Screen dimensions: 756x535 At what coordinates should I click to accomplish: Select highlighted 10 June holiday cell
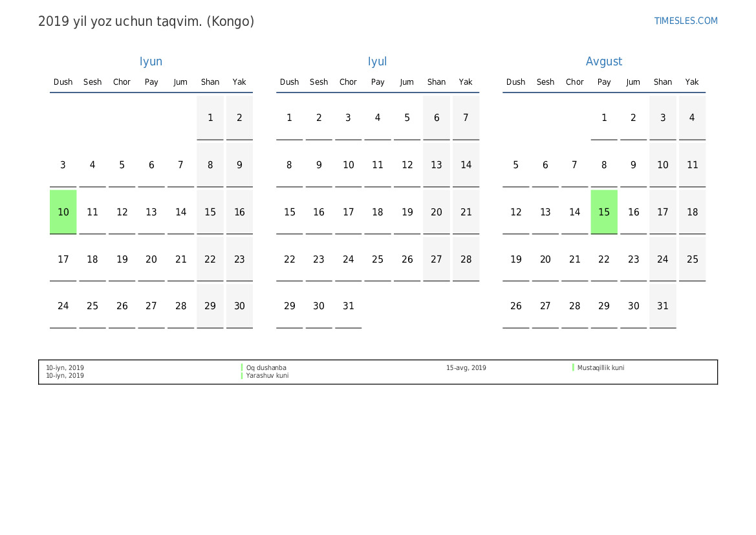(63, 212)
